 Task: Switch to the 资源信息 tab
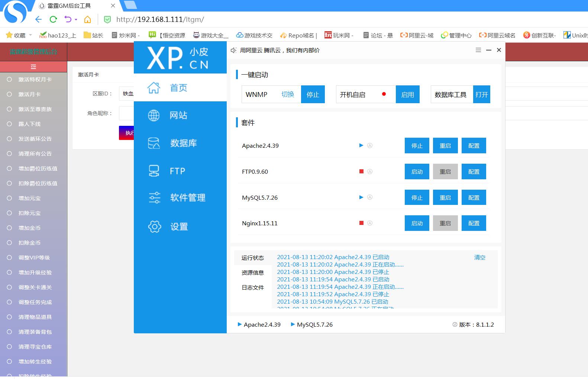(252, 272)
